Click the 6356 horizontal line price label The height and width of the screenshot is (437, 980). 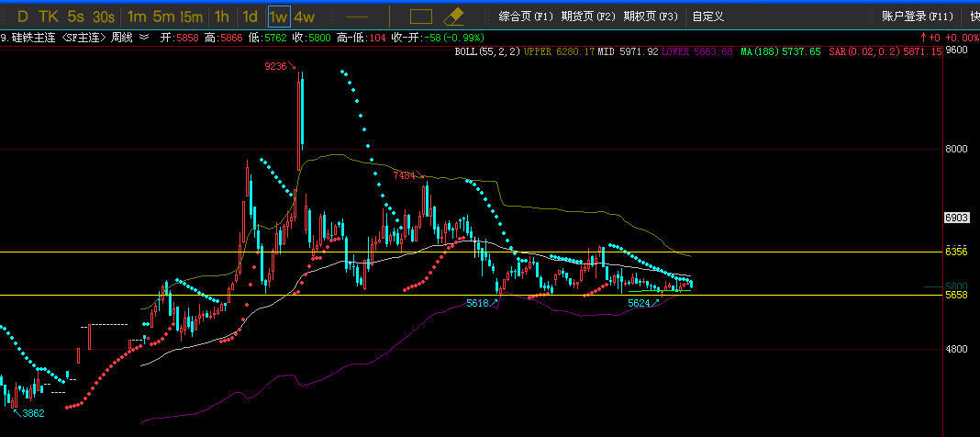click(957, 252)
